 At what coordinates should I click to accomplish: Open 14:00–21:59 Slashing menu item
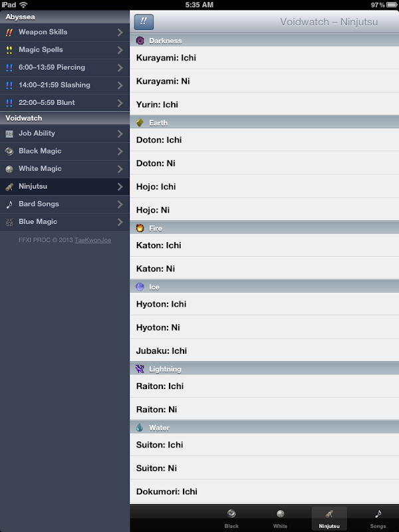click(x=65, y=85)
